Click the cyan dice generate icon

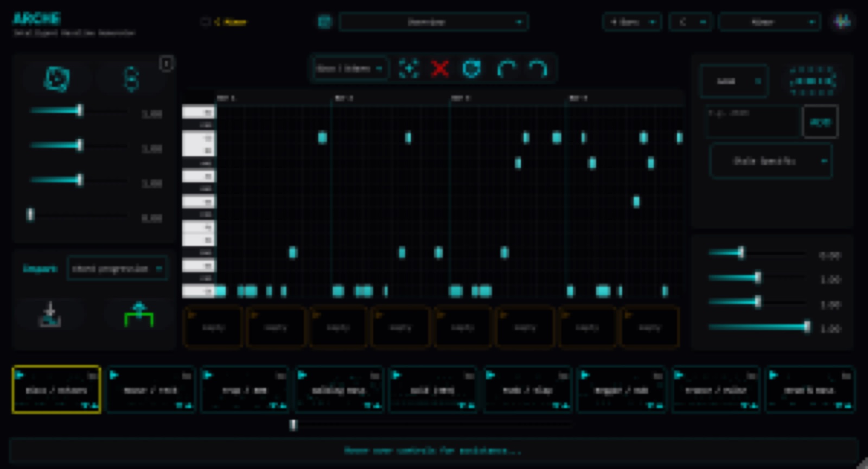(56, 79)
